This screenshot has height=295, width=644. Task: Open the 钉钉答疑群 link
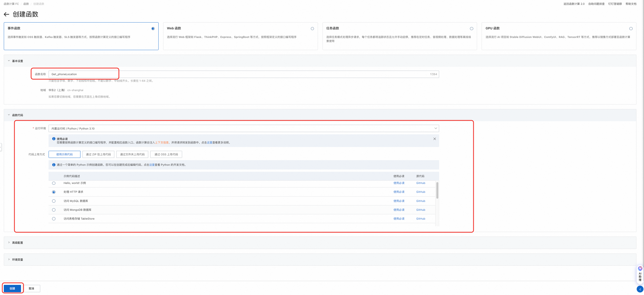tap(615, 4)
